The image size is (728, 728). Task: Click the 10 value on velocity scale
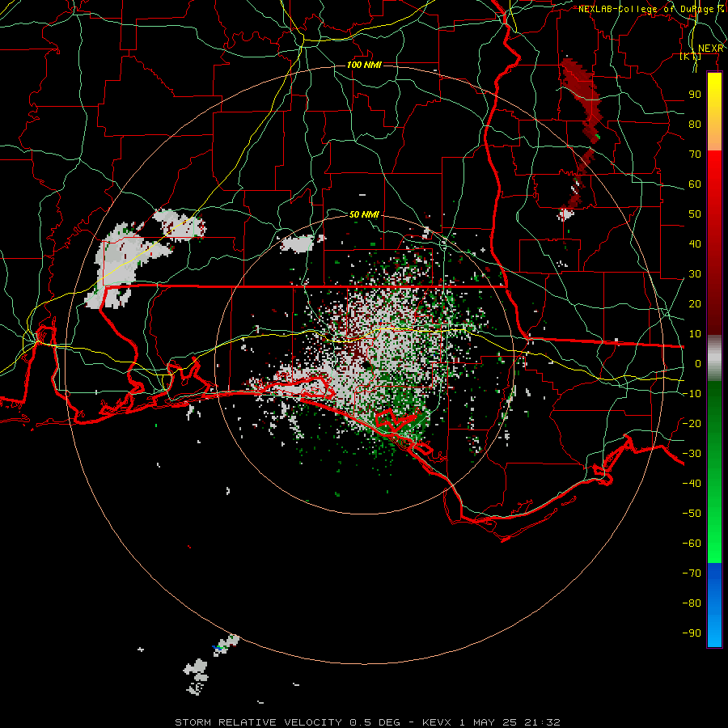tap(695, 334)
